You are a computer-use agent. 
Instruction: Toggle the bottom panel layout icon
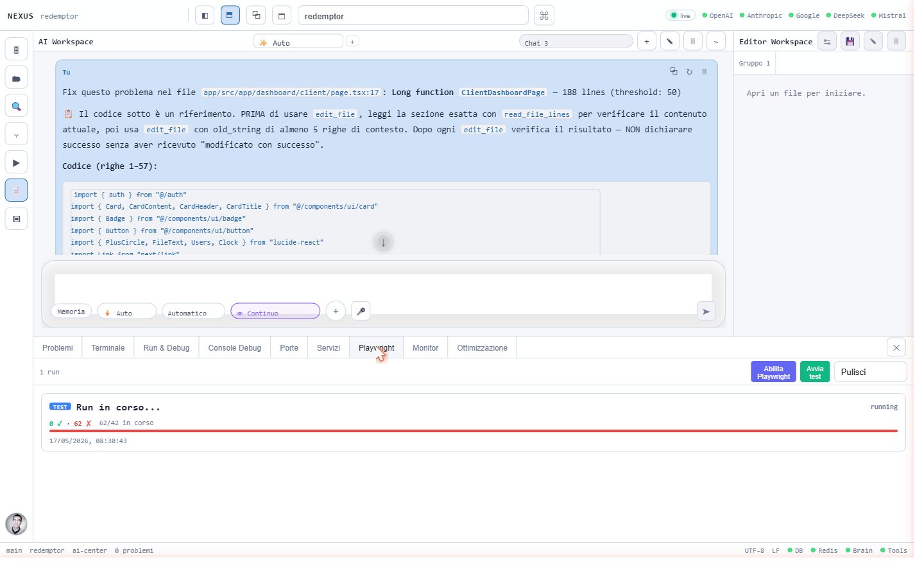[230, 15]
